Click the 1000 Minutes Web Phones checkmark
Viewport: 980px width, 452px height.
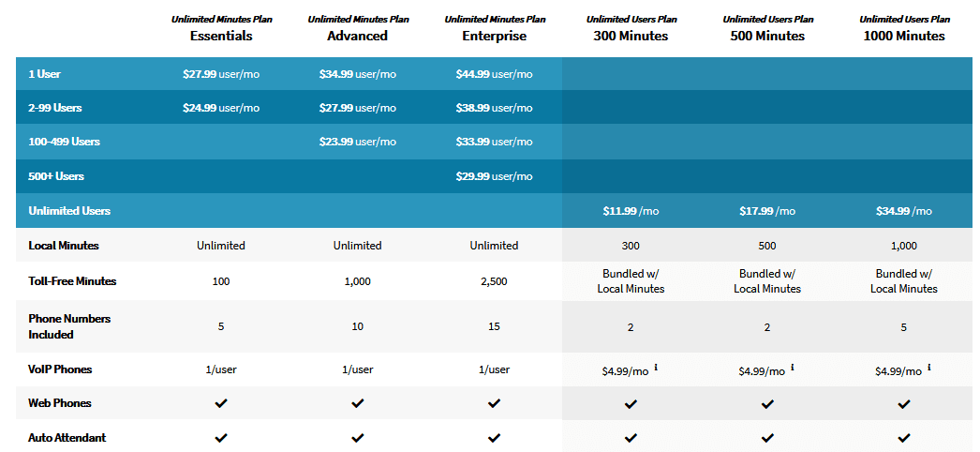point(904,403)
